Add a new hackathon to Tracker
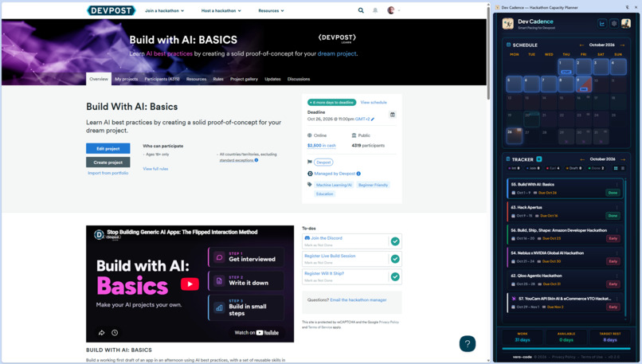The width and height of the screenshot is (642, 364). 538,159
